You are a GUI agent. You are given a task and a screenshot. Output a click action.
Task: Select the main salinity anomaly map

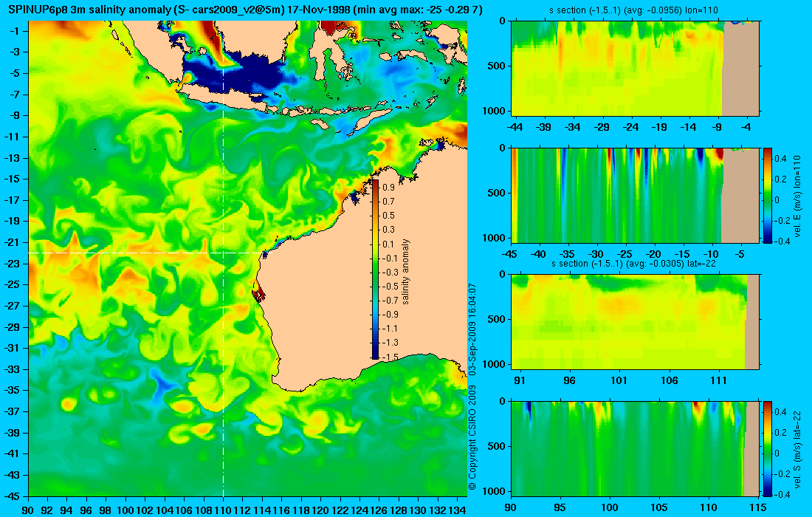[247, 258]
